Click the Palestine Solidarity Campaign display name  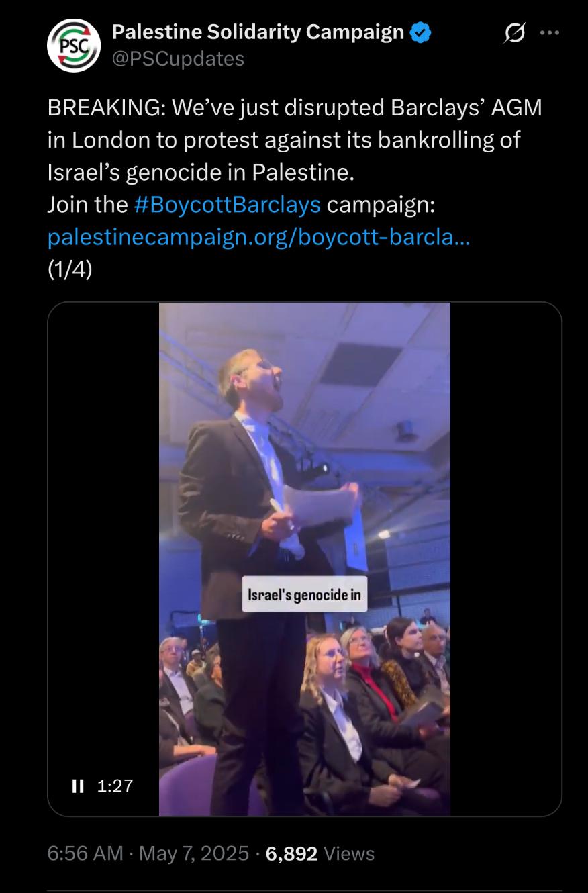tap(258, 32)
